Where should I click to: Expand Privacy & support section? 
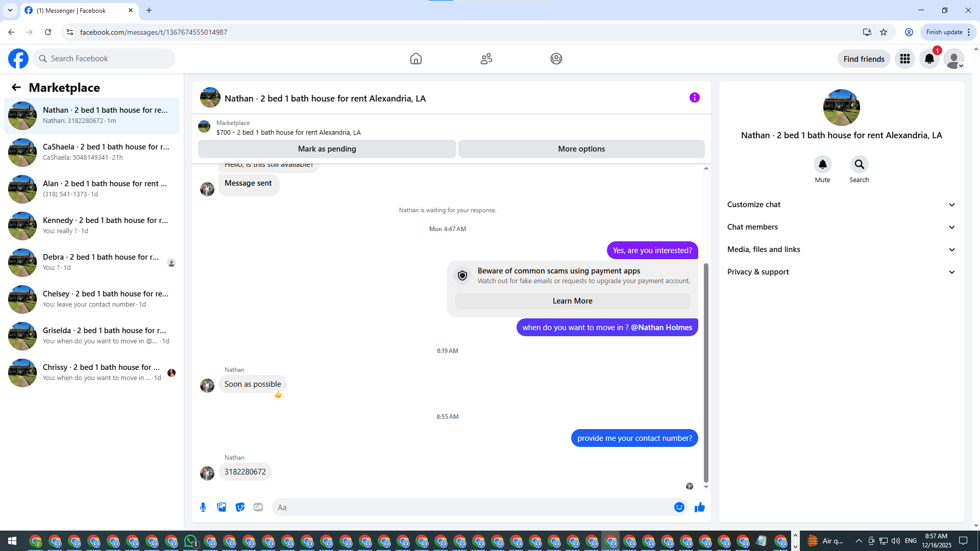click(841, 272)
